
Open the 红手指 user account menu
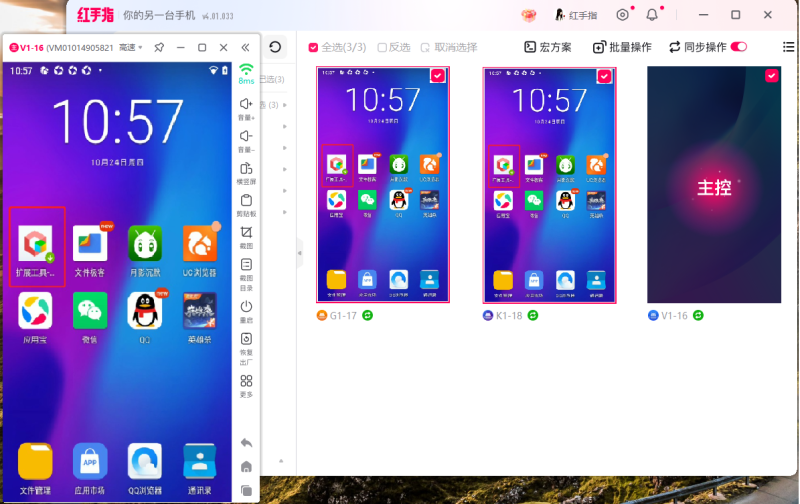(576, 15)
